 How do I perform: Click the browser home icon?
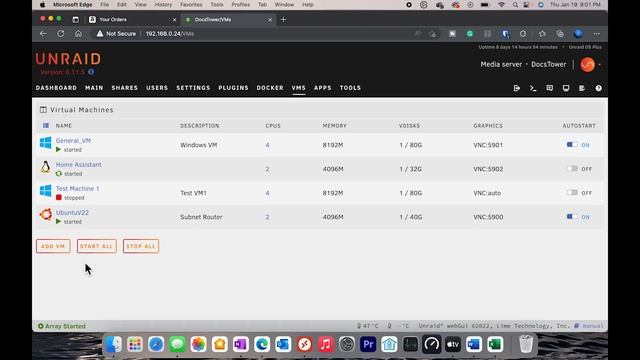[78, 34]
